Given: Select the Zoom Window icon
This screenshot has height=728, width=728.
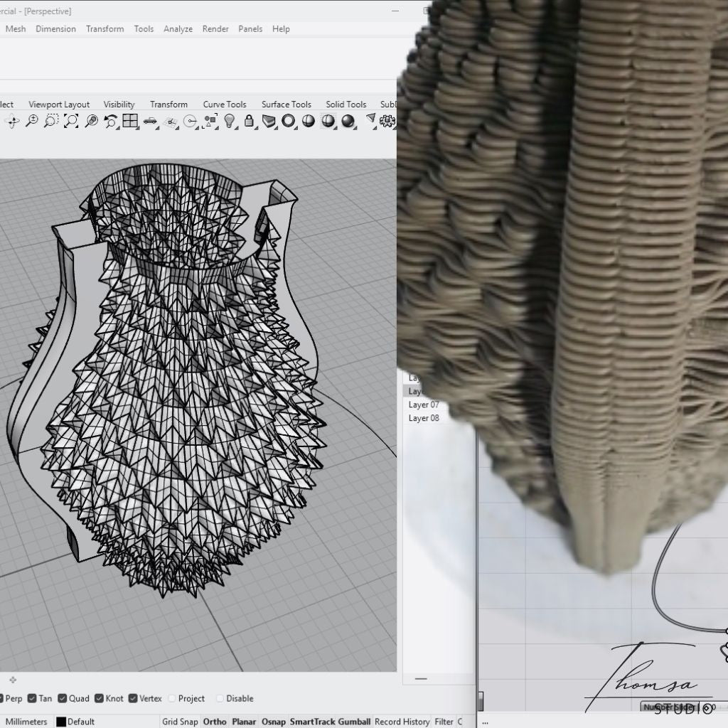Looking at the screenshot, I should point(50,122).
